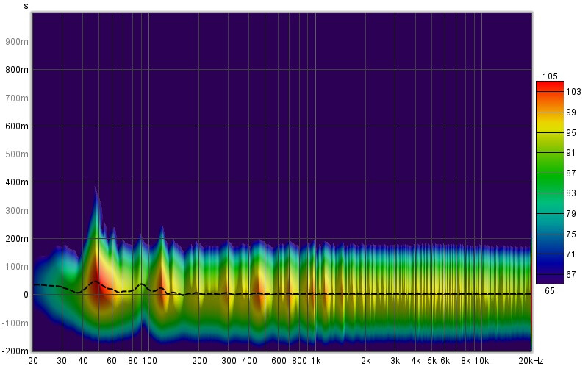Viewport: 588px width, 369px height.
Task: Click the 105 maximum value above the legend
Action: (550, 76)
